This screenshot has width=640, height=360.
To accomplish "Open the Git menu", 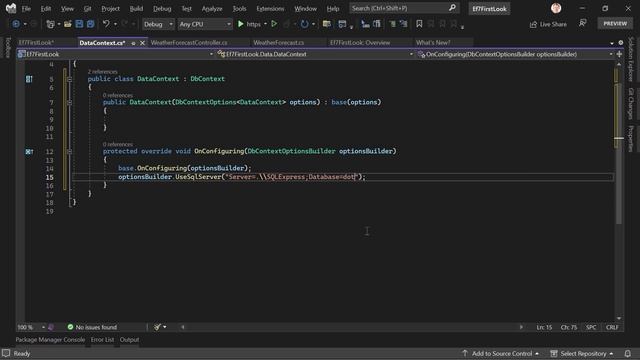I will 87,9.
